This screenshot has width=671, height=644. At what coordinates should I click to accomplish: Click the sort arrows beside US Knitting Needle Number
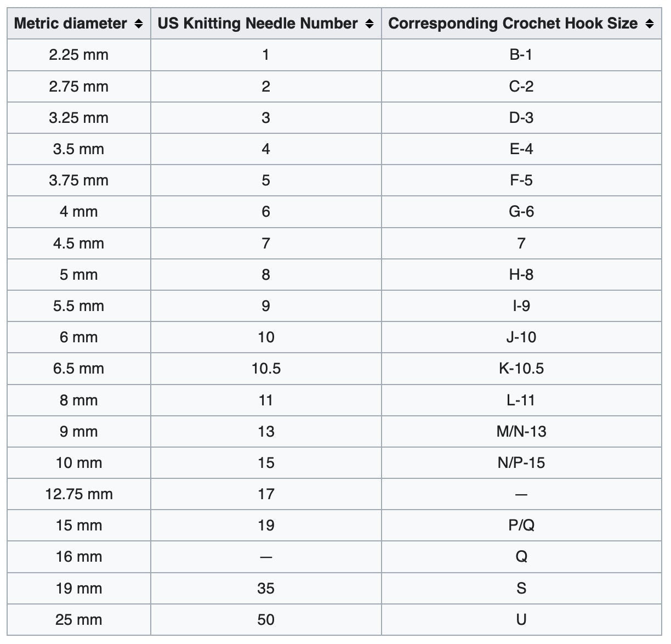point(369,24)
